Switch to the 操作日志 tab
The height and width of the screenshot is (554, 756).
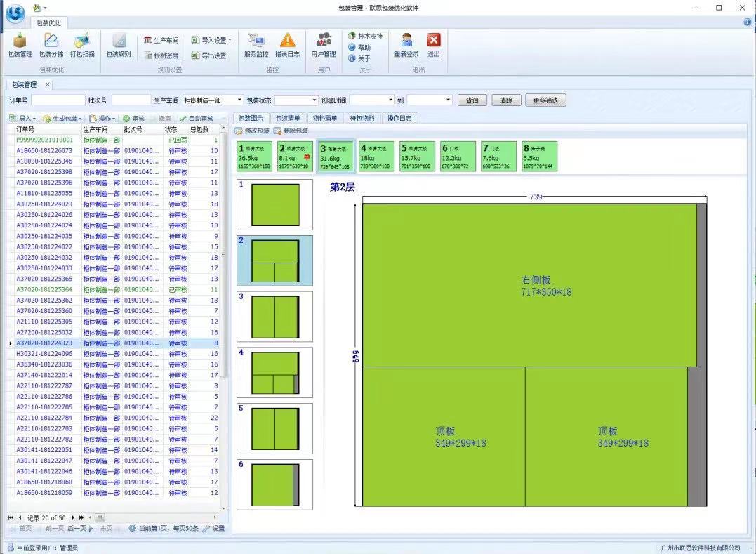400,118
